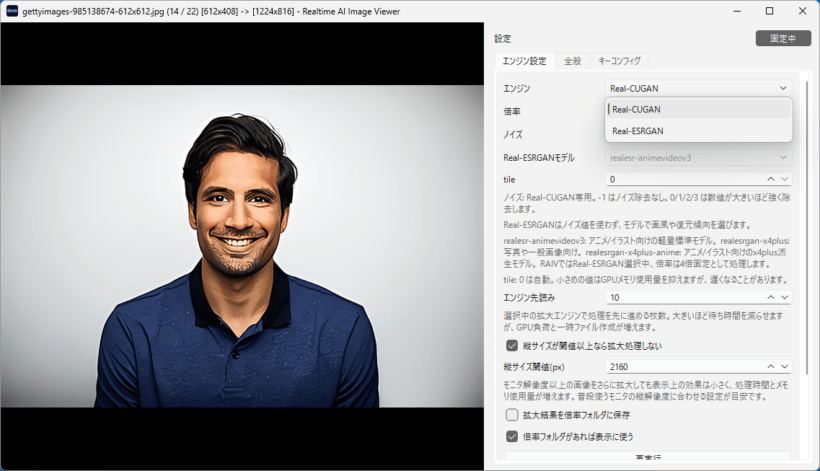Click the エンジン label
Image resolution: width=820 pixels, height=471 pixels.
coord(517,89)
